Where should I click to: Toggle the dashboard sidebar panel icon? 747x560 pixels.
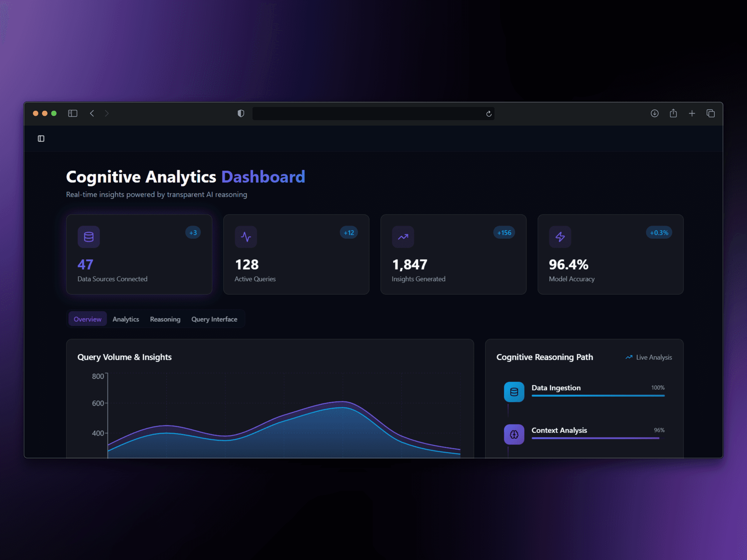41,138
